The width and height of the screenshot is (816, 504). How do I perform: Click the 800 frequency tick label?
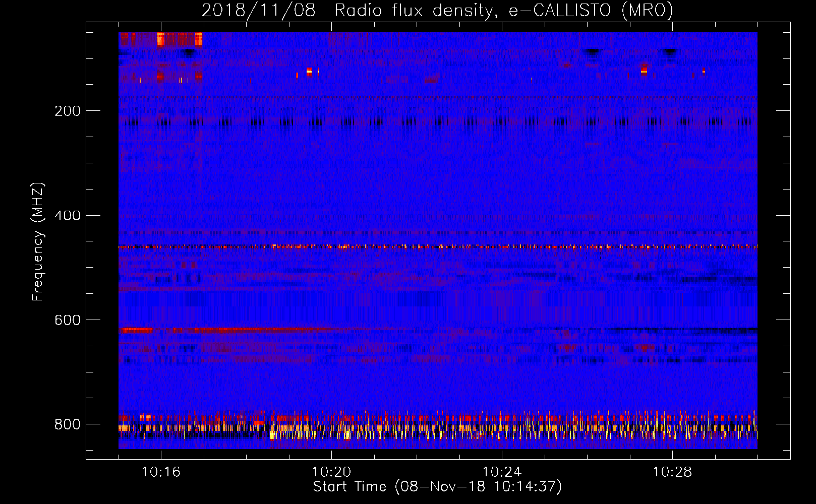[x=68, y=424]
